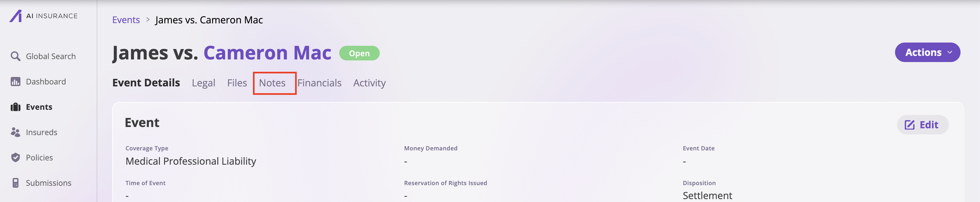Click the Policies shield icon
Viewport: 980px width, 202px height.
coord(16,158)
